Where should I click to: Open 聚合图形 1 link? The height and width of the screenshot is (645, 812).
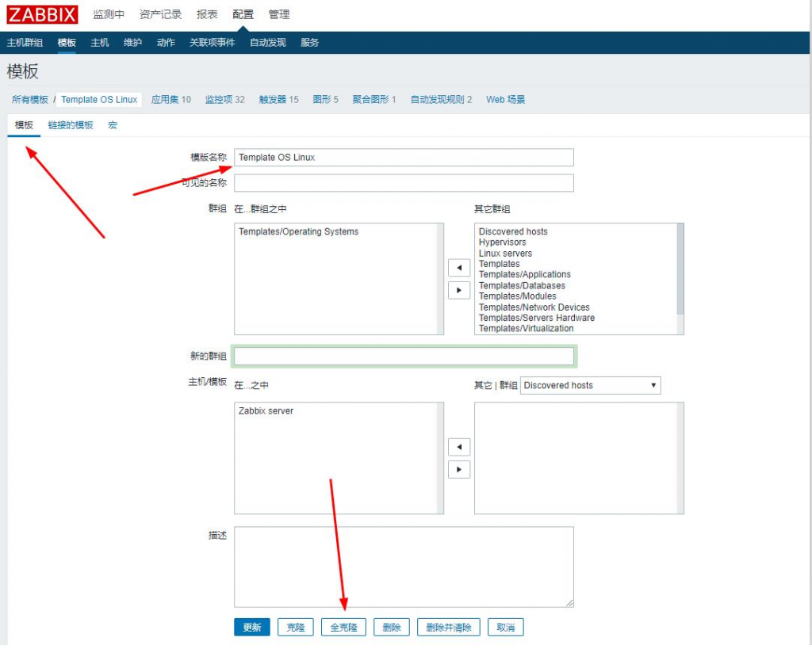click(374, 99)
